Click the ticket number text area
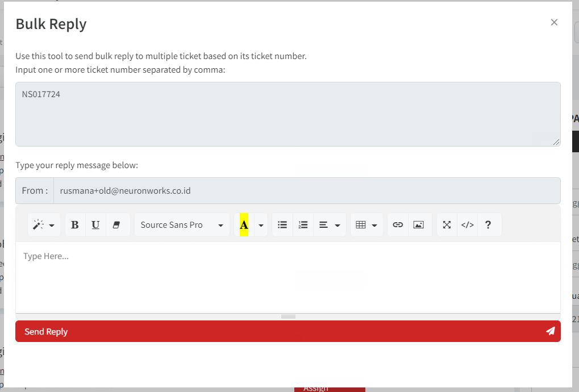This screenshot has height=392, width=579. tap(288, 114)
